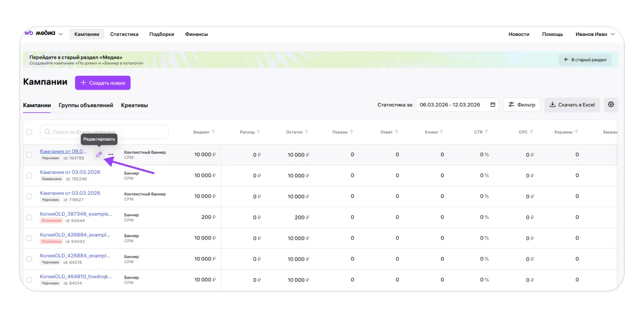
Task: Select checkbox for campaign id 64042
Action: pyautogui.click(x=29, y=238)
